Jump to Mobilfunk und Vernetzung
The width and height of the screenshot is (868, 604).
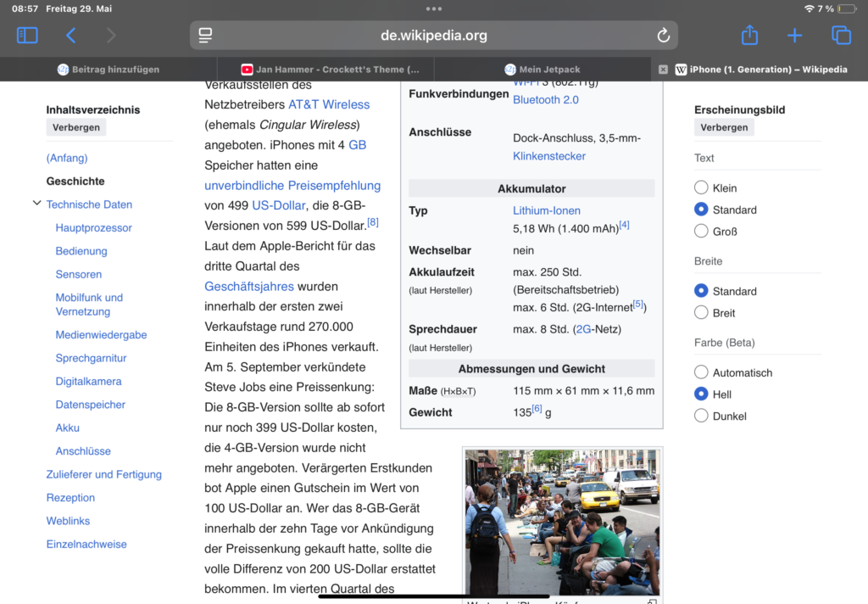point(89,305)
